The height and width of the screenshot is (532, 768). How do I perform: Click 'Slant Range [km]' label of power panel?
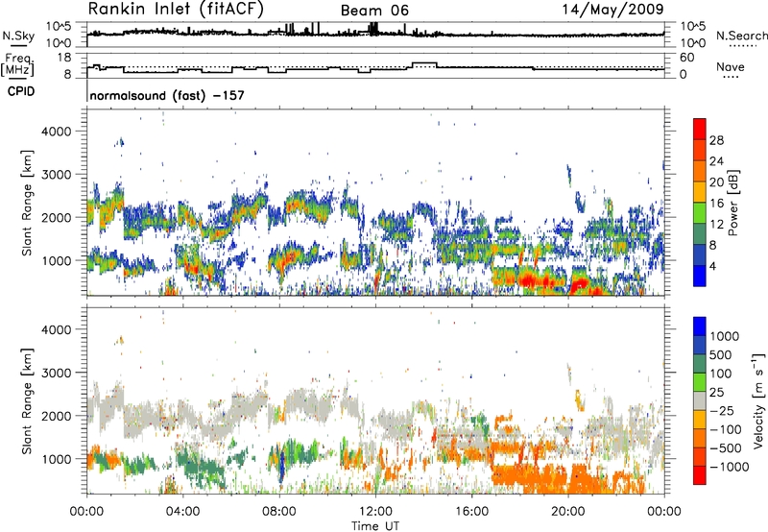27,203
